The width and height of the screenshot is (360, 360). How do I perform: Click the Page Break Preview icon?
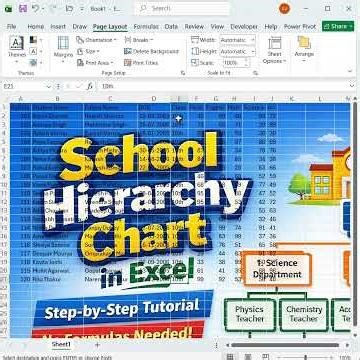(265, 357)
